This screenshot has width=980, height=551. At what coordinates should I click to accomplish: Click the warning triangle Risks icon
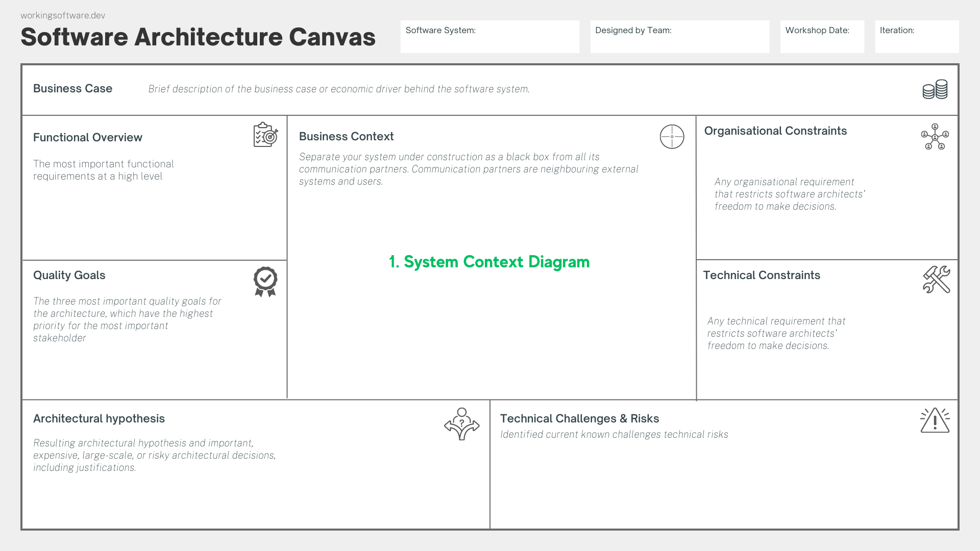[x=935, y=421]
